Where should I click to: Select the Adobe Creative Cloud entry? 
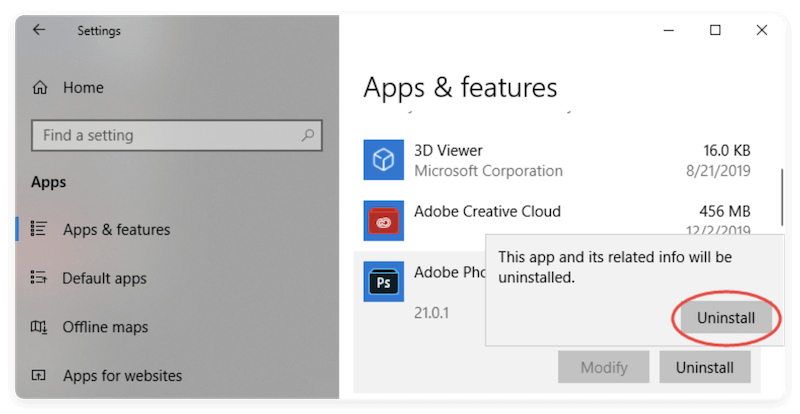tap(557, 221)
